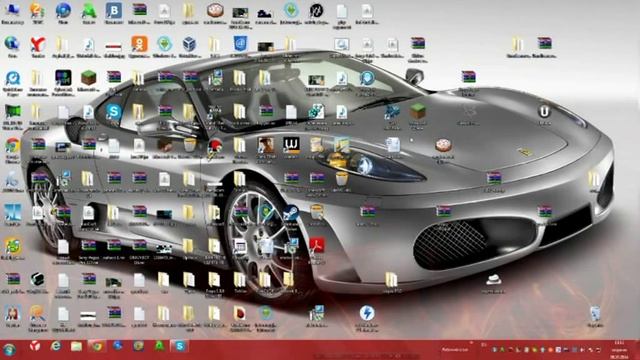640x360 pixels.
Task: Open the file icon with red "D"
Action: click(x=240, y=313)
